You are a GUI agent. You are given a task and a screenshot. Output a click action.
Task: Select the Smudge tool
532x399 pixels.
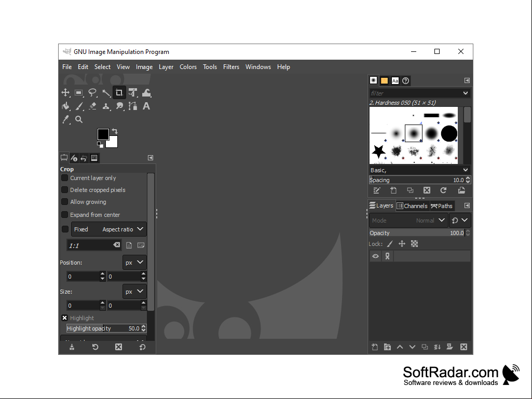pos(119,106)
